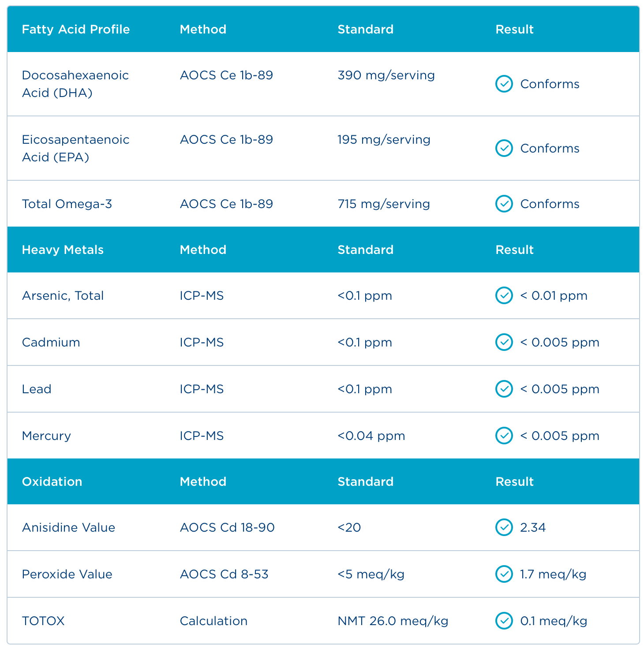Image resolution: width=644 pixels, height=652 pixels.
Task: Click the Mercury result checkmark icon
Action: [x=504, y=436]
